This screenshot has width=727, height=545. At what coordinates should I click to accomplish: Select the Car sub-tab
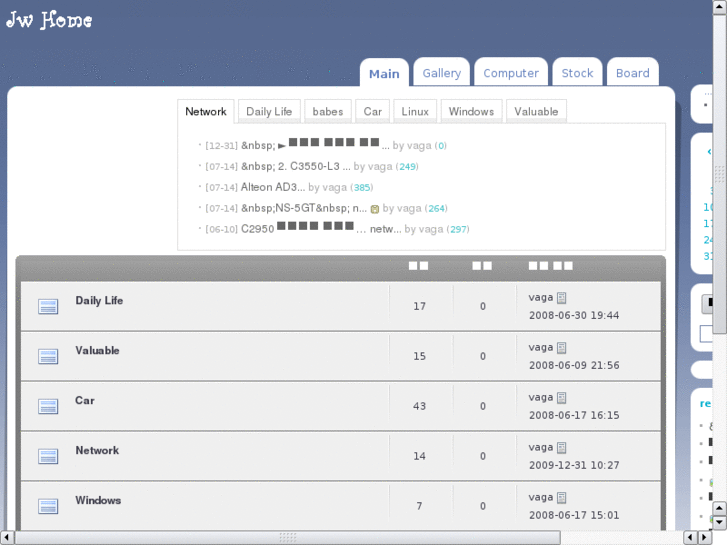(372, 111)
